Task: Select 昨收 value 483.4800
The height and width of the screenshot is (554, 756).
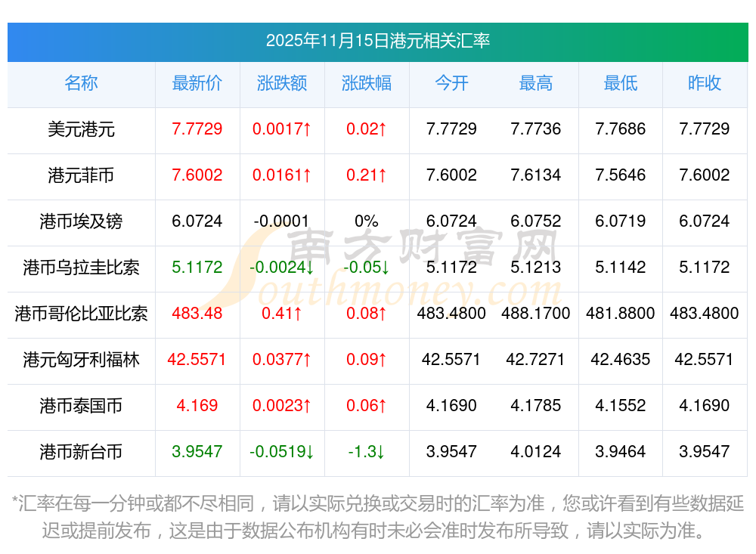Action: [705, 314]
